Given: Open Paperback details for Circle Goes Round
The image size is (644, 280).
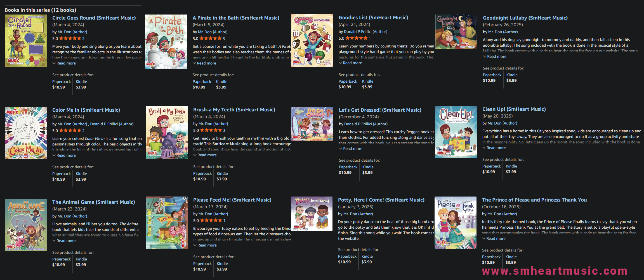Looking at the screenshot, I should (62, 82).
